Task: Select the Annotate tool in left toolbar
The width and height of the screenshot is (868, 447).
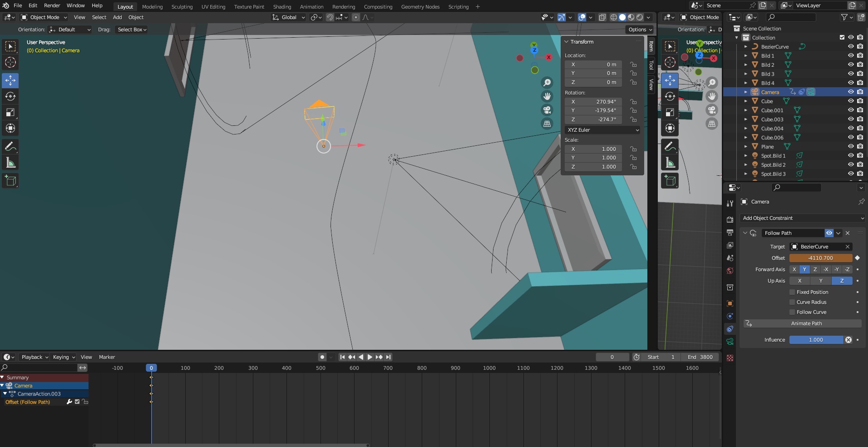Action: point(10,147)
